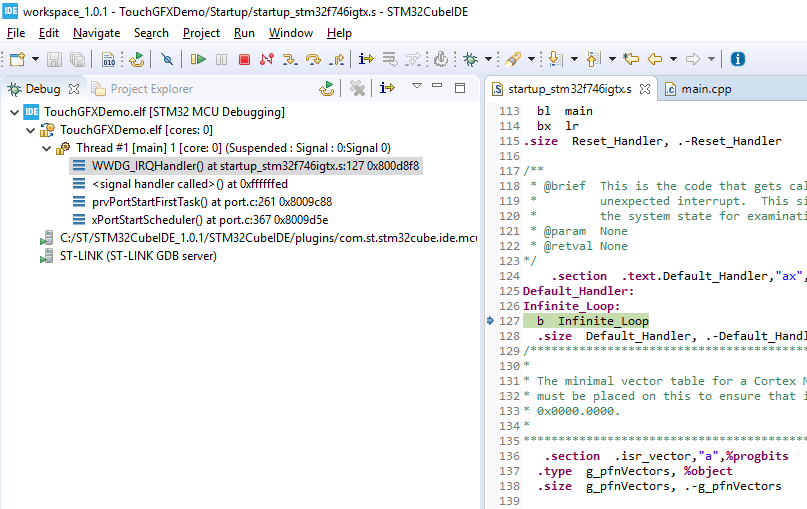
Task: Open the Forward history dropdown arrow
Action: pyautogui.click(x=711, y=59)
